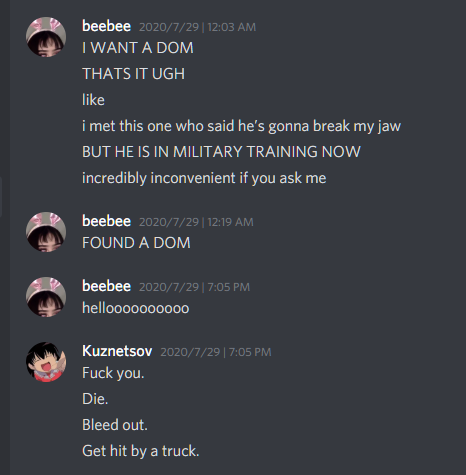Click the 12:19 AM timestamp
Viewport: 466px width, 475px height.
tap(196, 222)
